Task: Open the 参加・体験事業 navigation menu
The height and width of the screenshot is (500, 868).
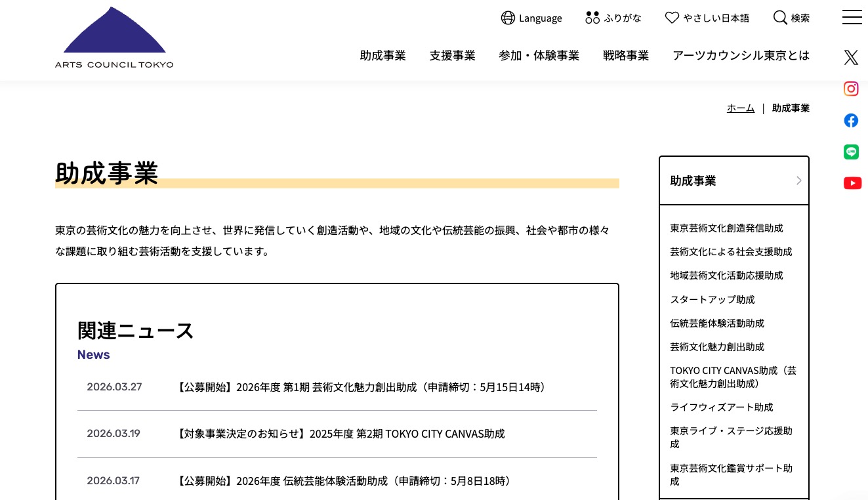Action: coord(539,56)
